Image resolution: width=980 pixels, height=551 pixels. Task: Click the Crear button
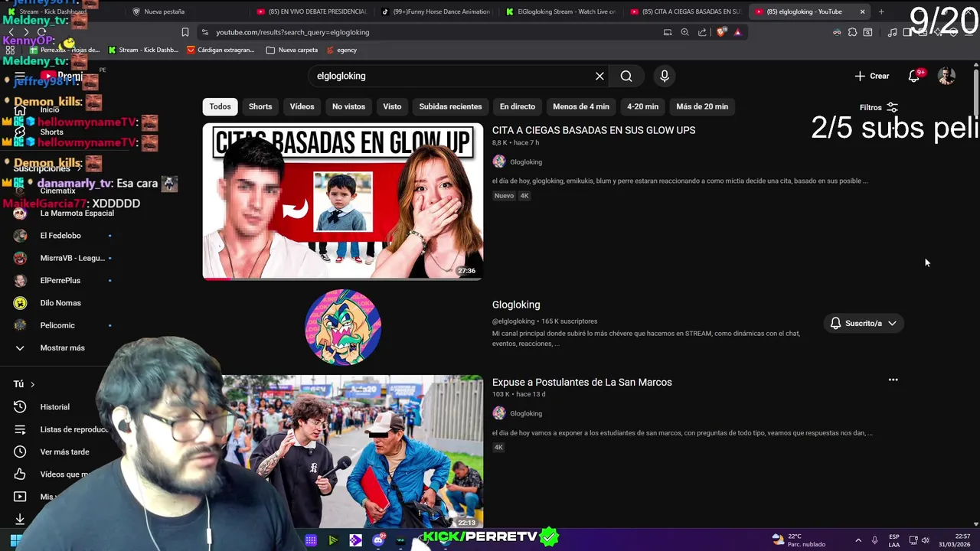[x=872, y=76]
